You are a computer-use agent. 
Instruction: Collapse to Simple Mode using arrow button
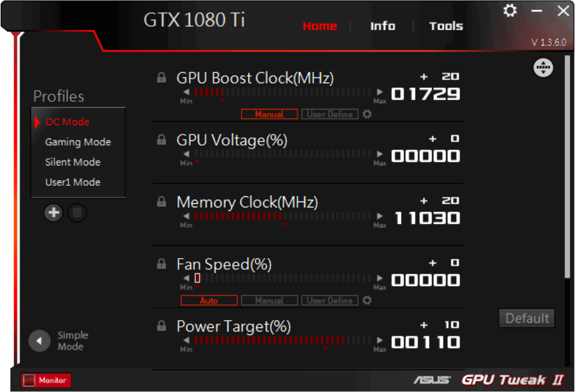tap(39, 341)
